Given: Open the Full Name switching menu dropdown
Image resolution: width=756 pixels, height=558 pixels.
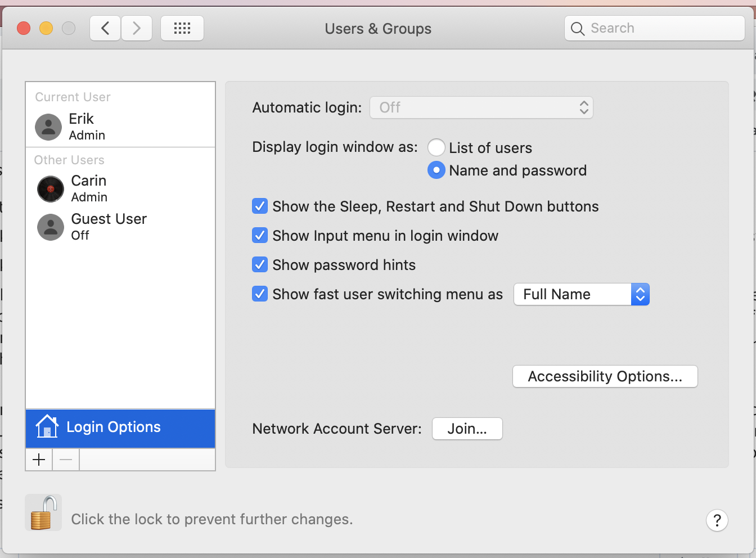Looking at the screenshot, I should 582,294.
